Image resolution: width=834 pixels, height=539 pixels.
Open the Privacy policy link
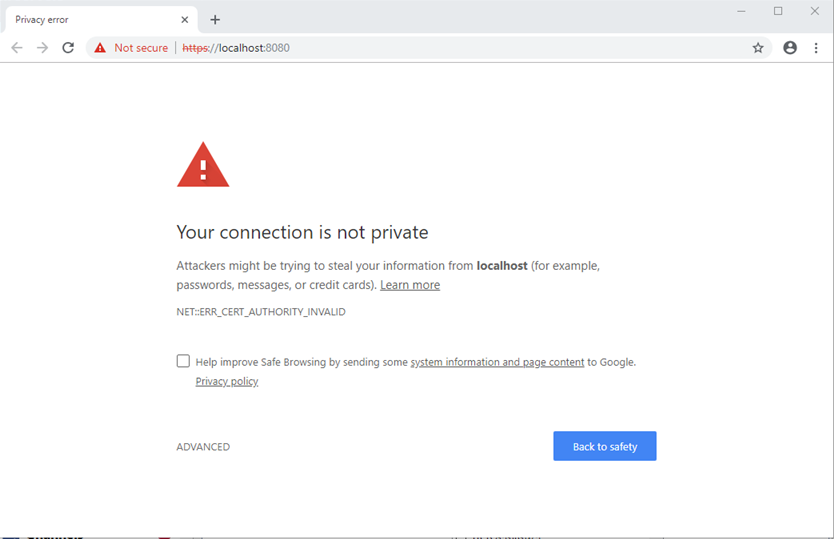[x=227, y=381]
